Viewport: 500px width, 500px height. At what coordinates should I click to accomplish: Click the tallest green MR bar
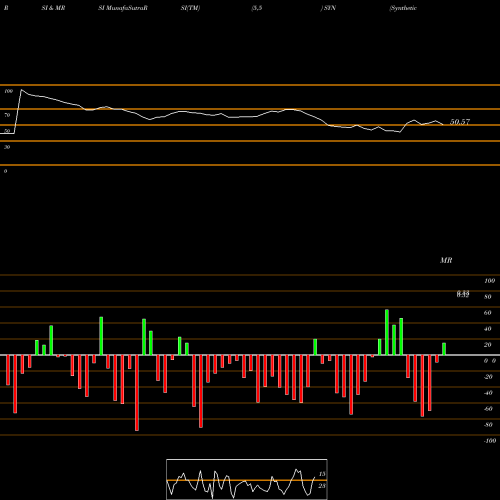[387, 332]
